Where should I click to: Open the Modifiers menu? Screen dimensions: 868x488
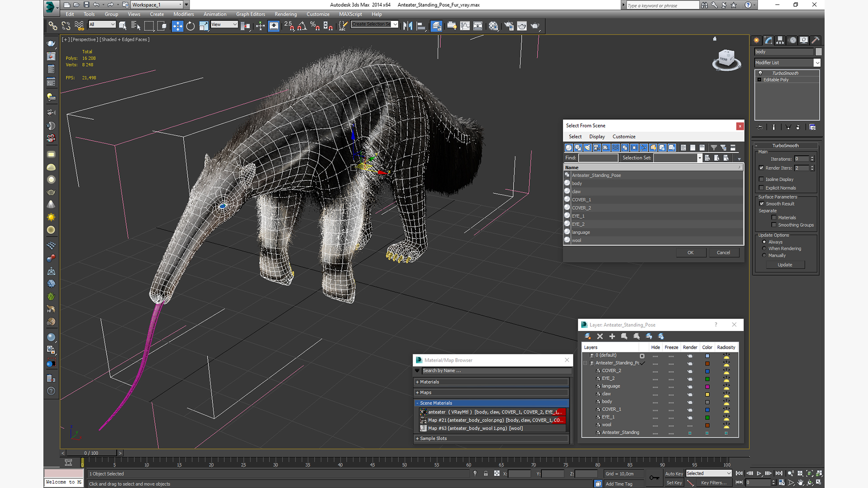pyautogui.click(x=184, y=14)
